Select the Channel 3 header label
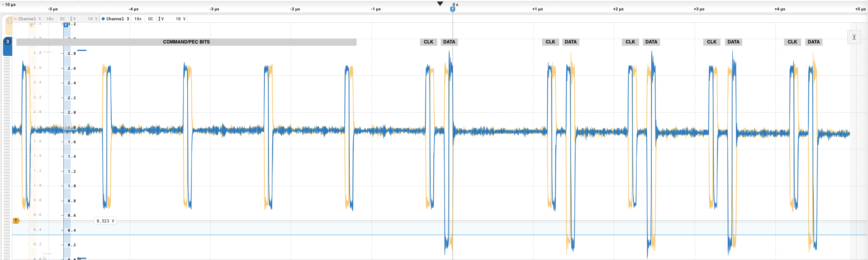Screen dimensions: 868x260 [117, 19]
